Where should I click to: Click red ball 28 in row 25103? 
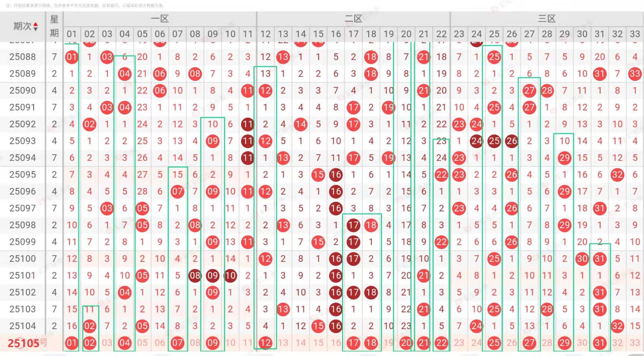click(547, 309)
